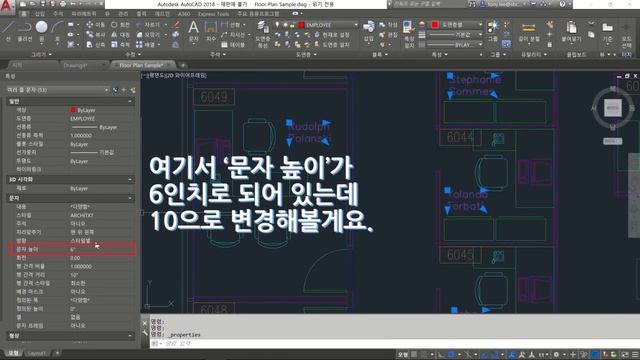Click the Create block (작성) button
The width and height of the screenshot is (640, 360).
click(x=388, y=25)
